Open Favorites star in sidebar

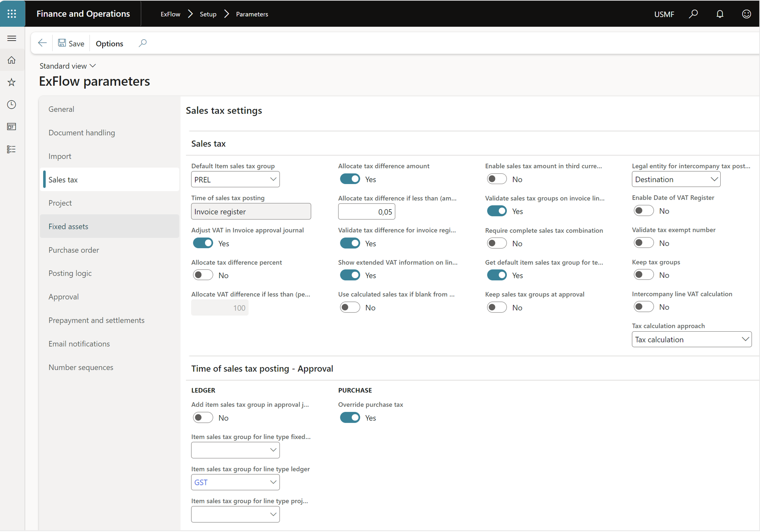pyautogui.click(x=12, y=82)
